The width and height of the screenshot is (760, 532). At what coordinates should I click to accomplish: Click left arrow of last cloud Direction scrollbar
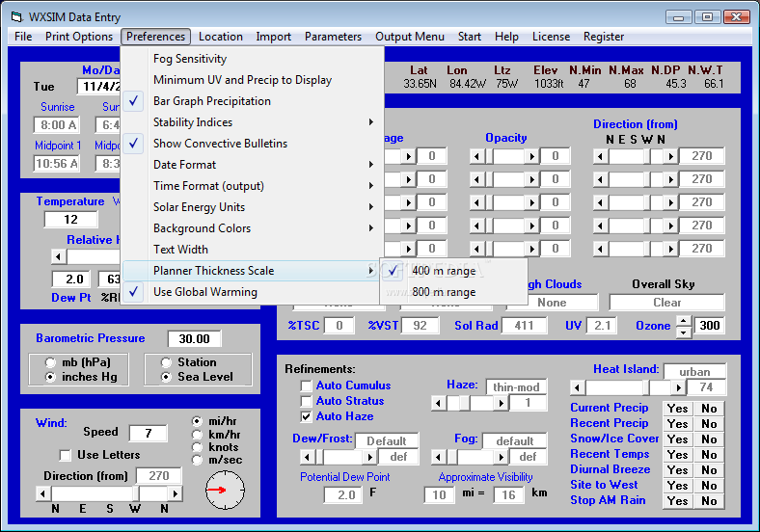click(x=600, y=249)
